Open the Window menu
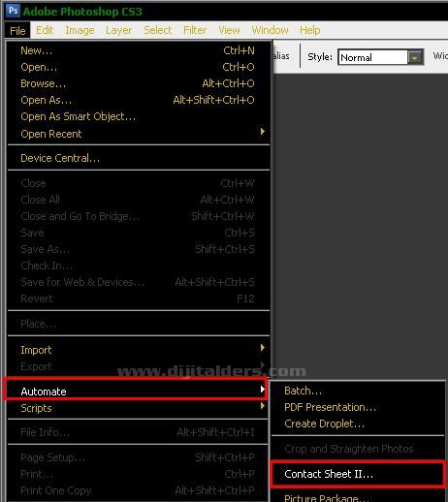The image size is (448, 502). coord(270,30)
